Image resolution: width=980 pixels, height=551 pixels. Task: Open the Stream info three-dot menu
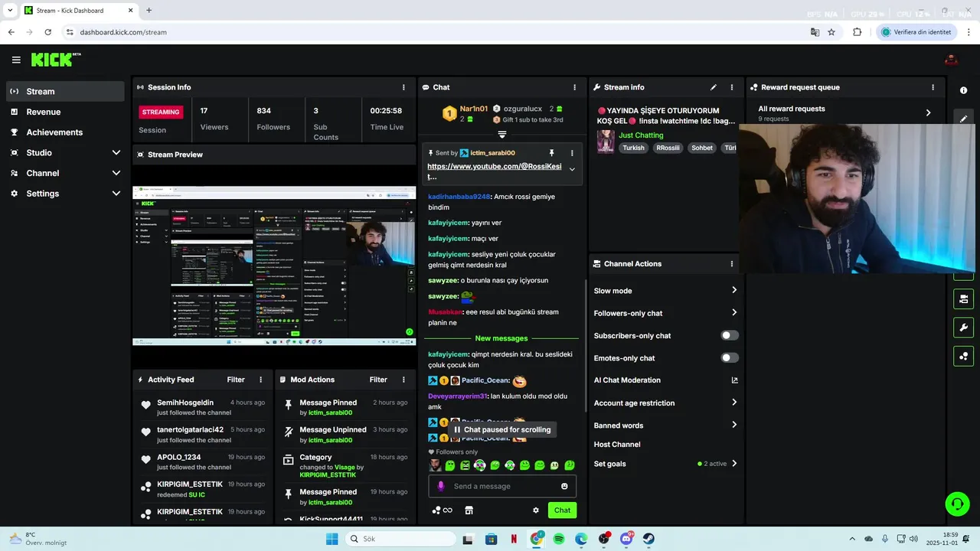731,87
